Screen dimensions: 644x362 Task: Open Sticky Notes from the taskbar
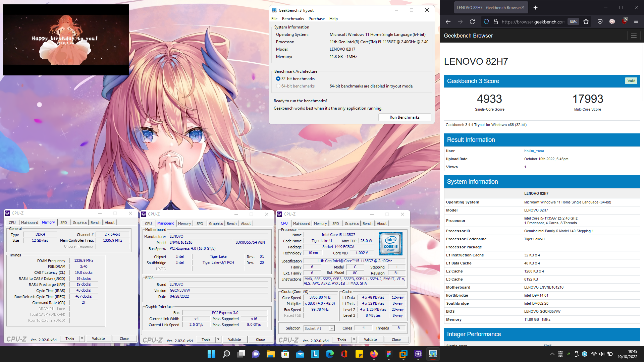pos(359,354)
